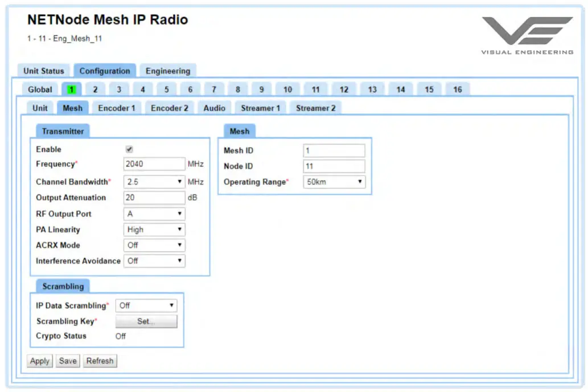Select node tab 11
This screenshot has width=588, height=392.
(x=315, y=89)
